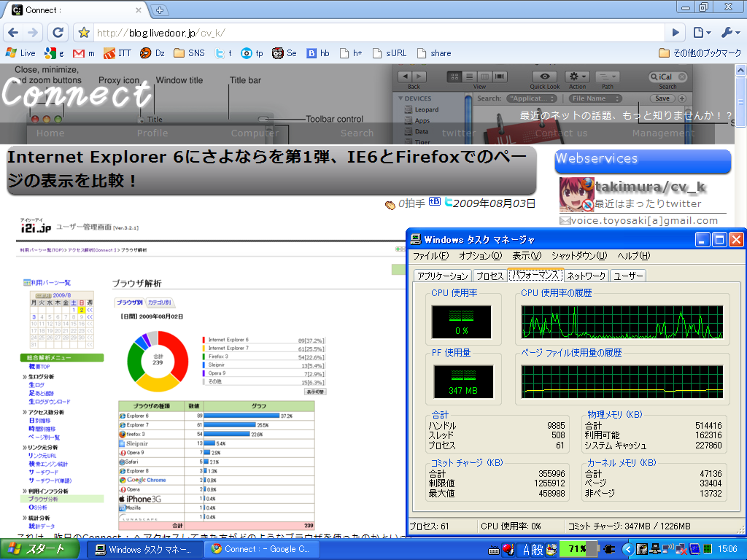Switch to Windows タスク マネージャ taskbar button
Screen dimensions: 747x560
[145, 550]
